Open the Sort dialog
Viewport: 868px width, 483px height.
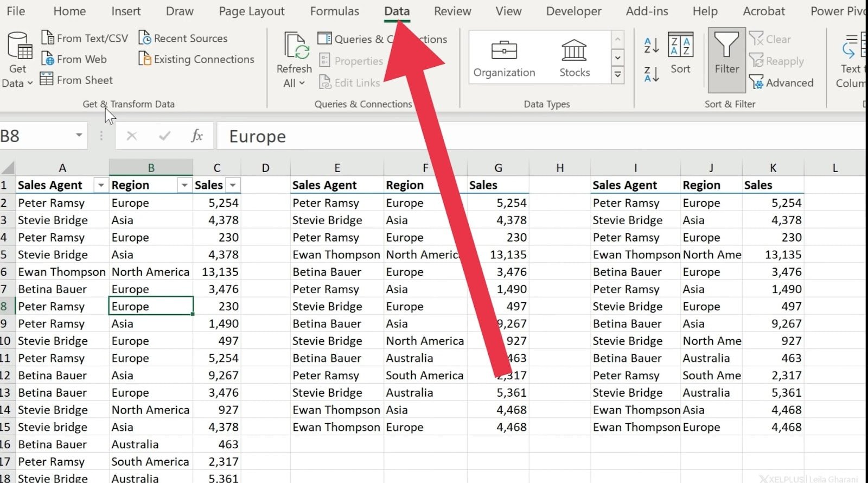point(680,53)
